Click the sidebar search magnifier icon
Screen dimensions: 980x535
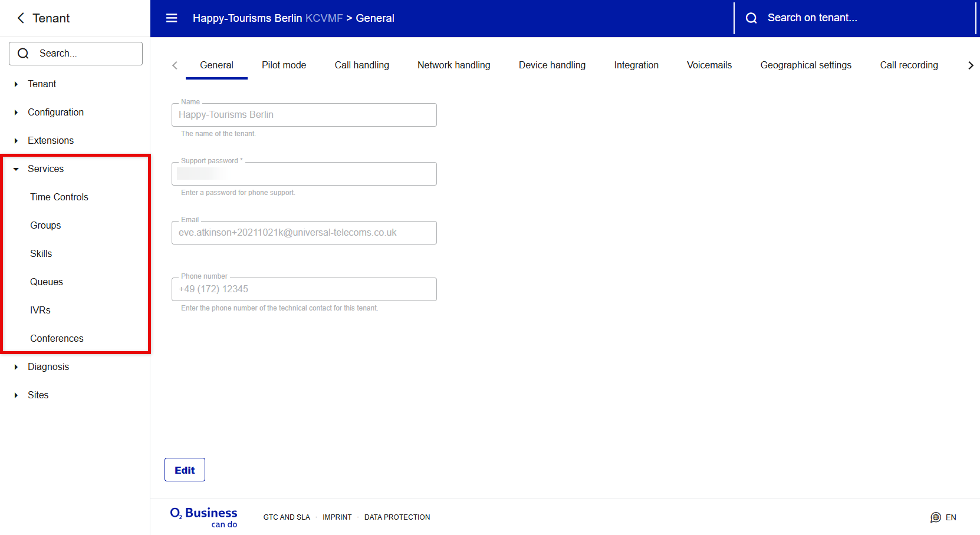(23, 54)
